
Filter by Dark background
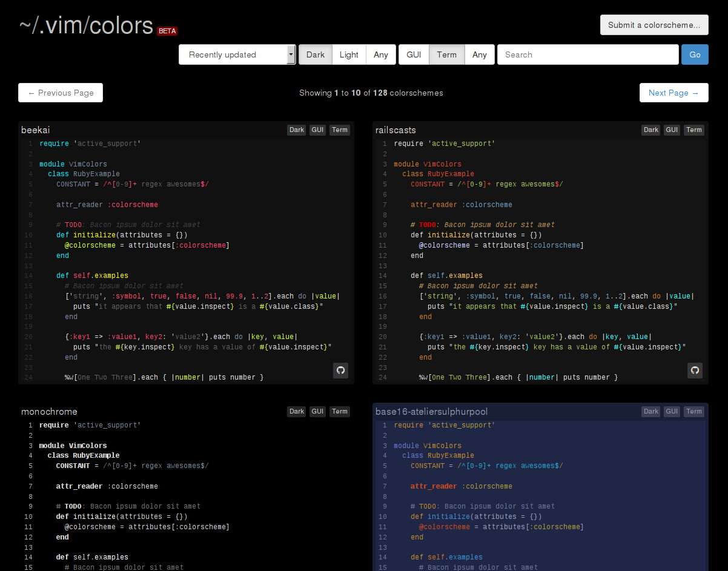(316, 54)
